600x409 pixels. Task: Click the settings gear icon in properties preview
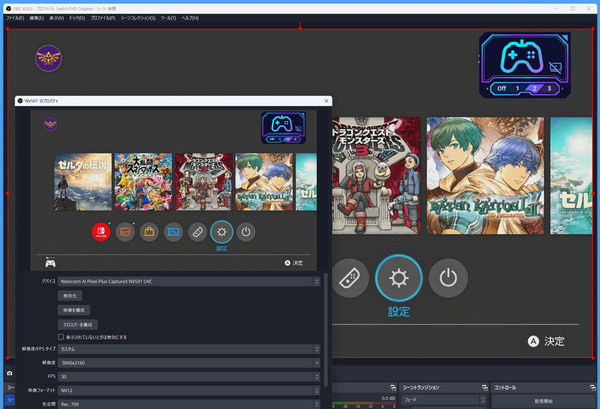point(222,232)
